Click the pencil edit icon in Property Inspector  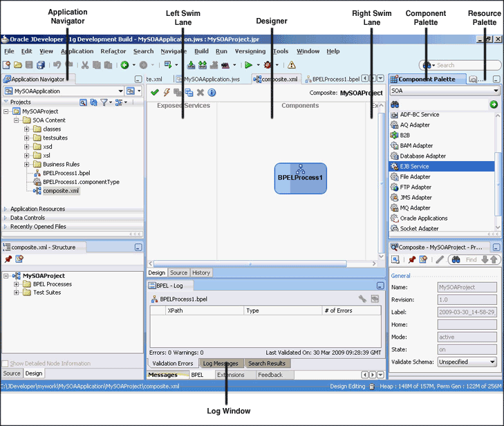click(440, 259)
